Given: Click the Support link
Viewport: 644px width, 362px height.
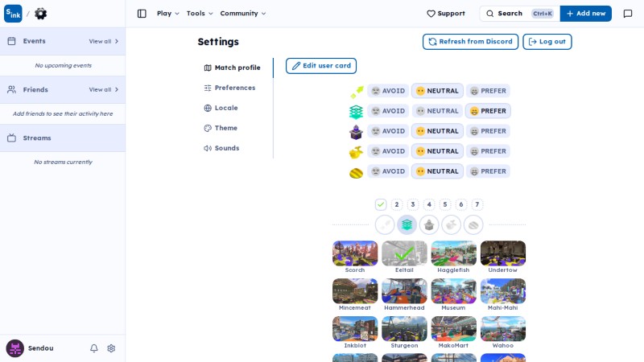Looking at the screenshot, I should pos(446,14).
